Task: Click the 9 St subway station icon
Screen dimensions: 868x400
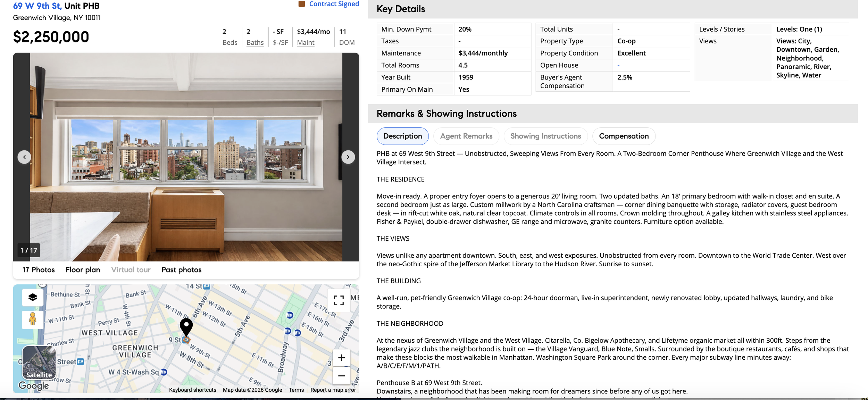Action: tap(186, 340)
